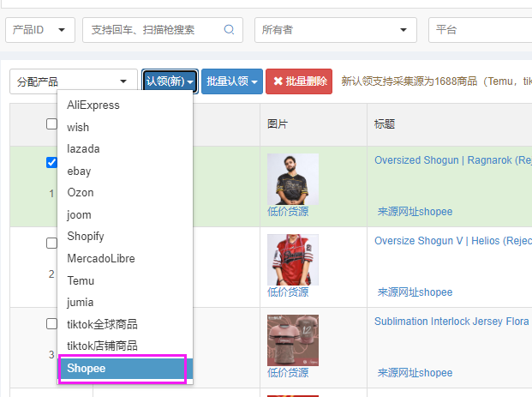Open 来源网址shopee link in row 1
Image resolution: width=532 pixels, height=397 pixels.
click(x=415, y=212)
